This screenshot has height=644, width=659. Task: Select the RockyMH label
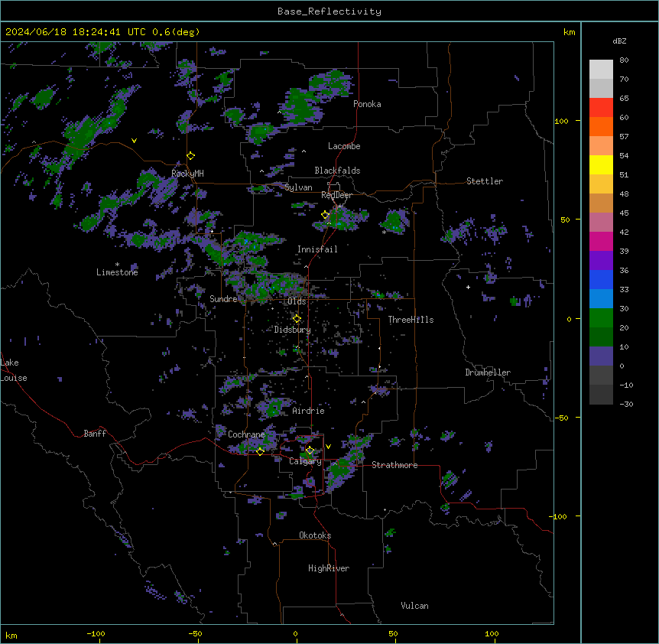click(x=187, y=174)
